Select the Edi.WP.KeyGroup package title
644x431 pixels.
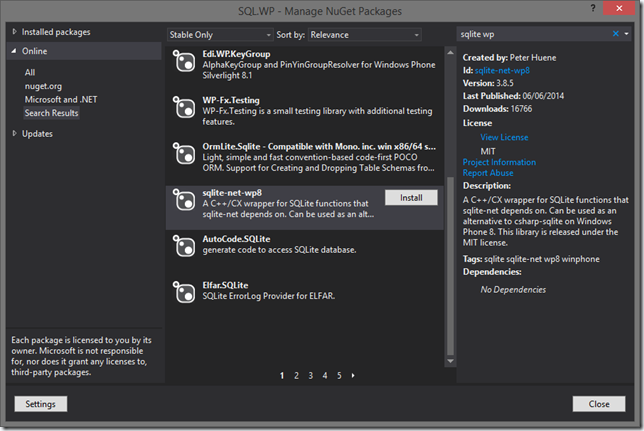pos(236,54)
